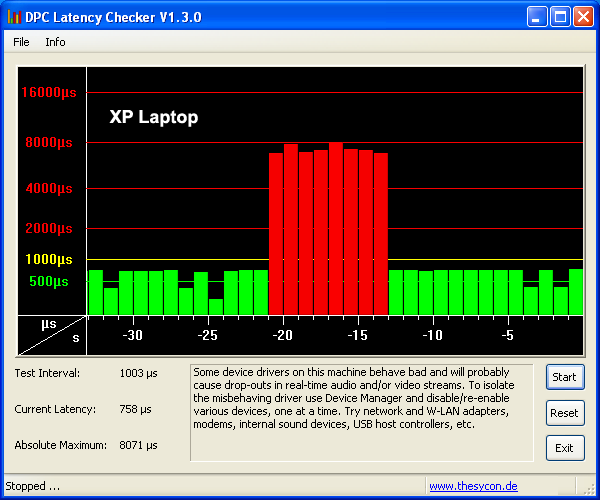This screenshot has height=500, width=600.
Task: Click the 8000µs axis label
Action: click(x=49, y=142)
